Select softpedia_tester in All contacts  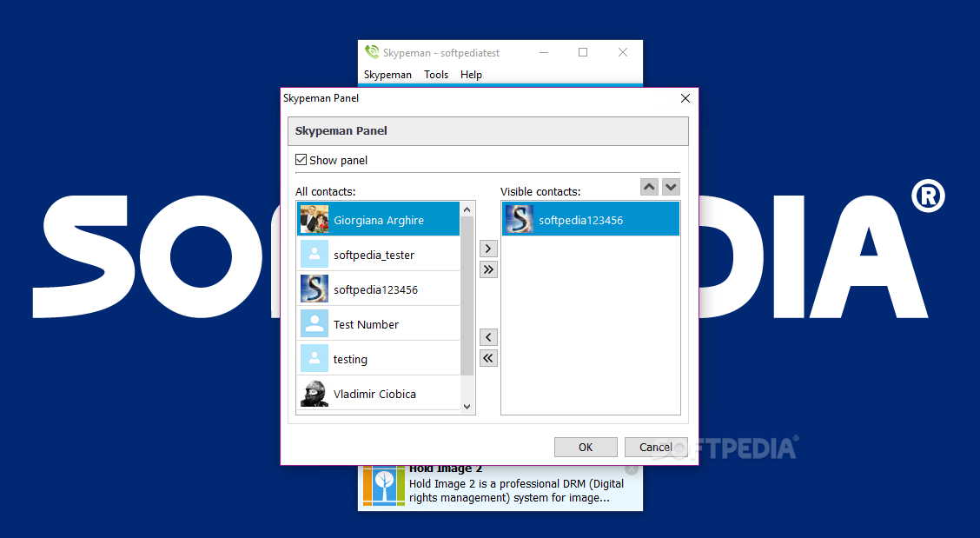[379, 254]
